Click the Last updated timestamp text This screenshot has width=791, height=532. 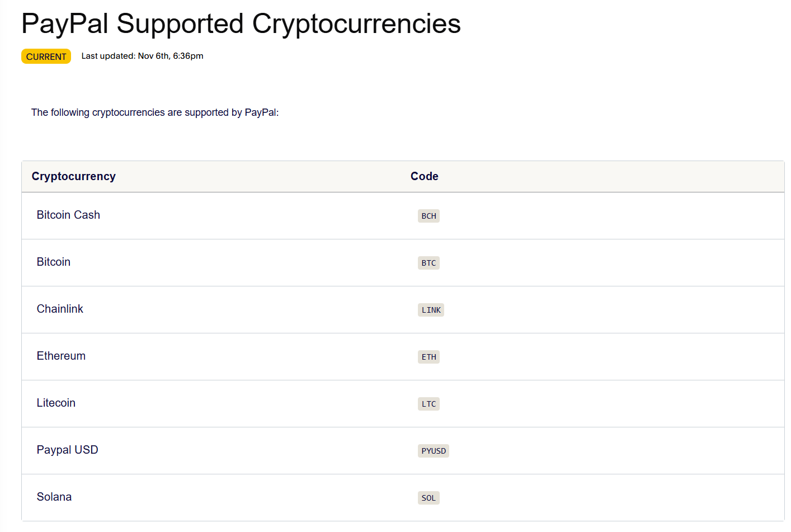(142, 56)
